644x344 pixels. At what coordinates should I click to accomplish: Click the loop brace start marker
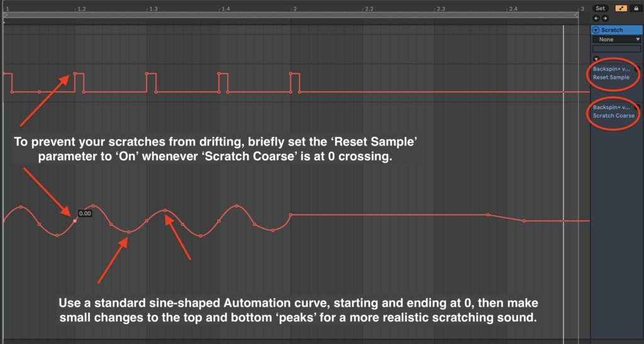click(x=4, y=14)
